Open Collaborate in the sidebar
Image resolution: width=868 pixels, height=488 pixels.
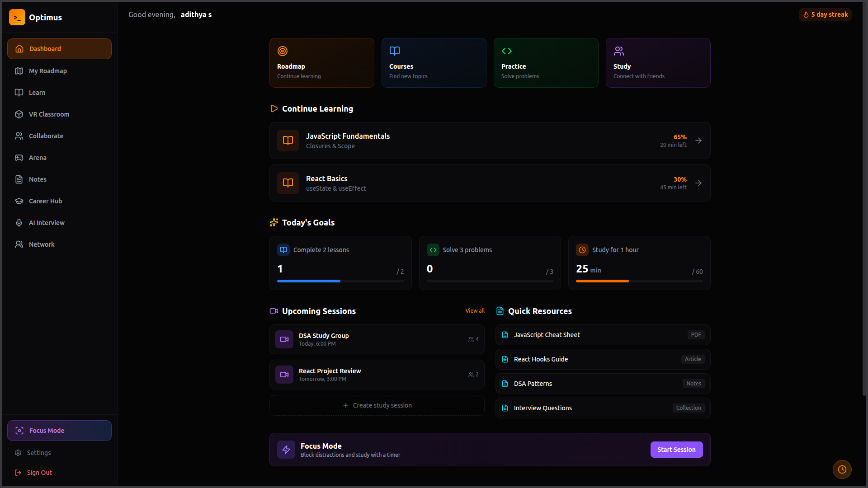(46, 136)
